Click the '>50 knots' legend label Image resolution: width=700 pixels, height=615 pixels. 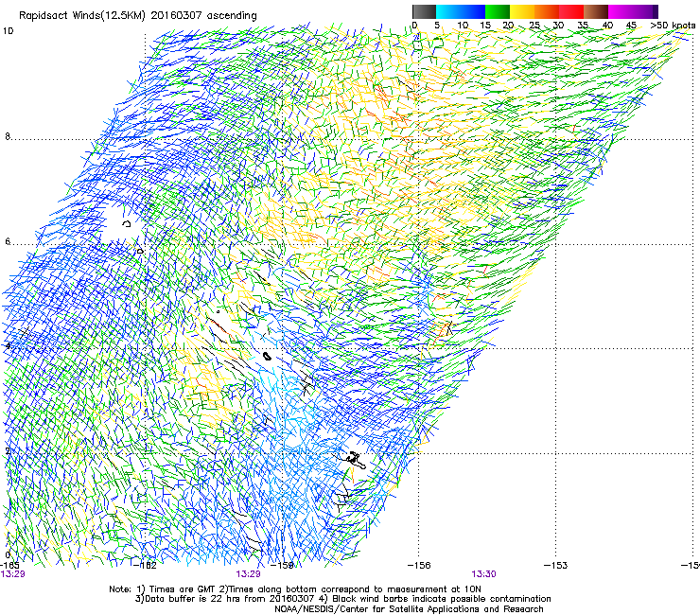coord(673,26)
